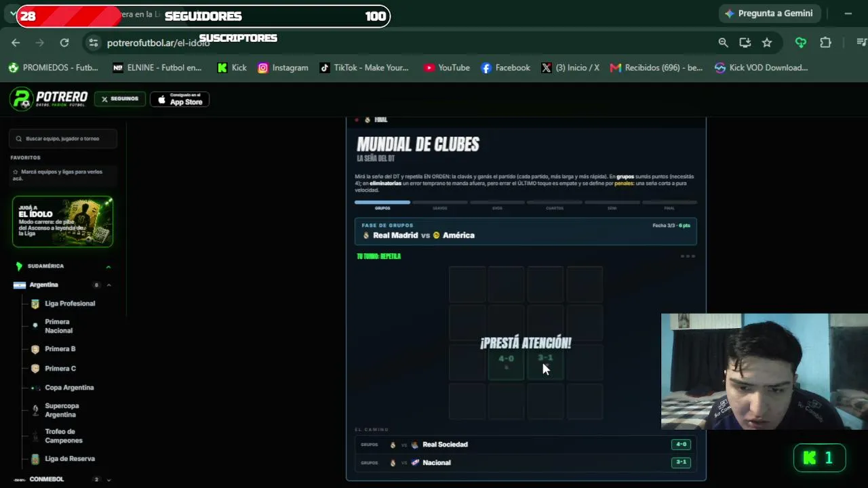Click the 4-0 result badge for Real Sociedad
This screenshot has width=868, height=488.
click(681, 445)
